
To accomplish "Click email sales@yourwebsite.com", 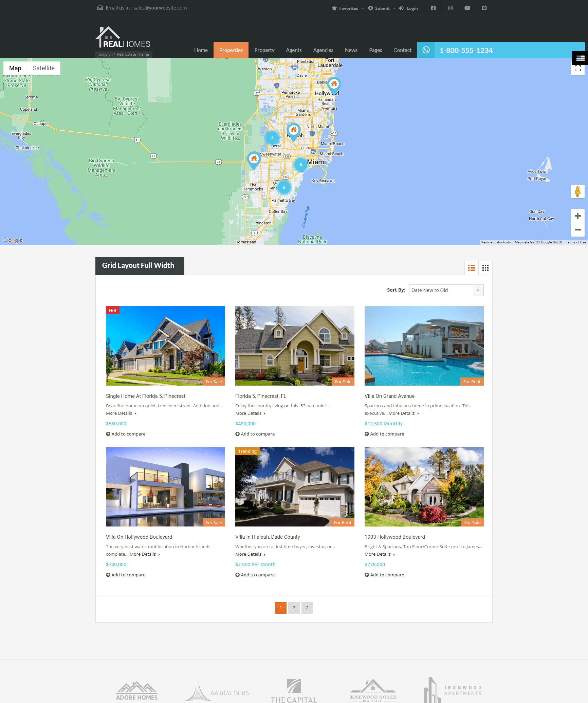I will click(x=160, y=8).
